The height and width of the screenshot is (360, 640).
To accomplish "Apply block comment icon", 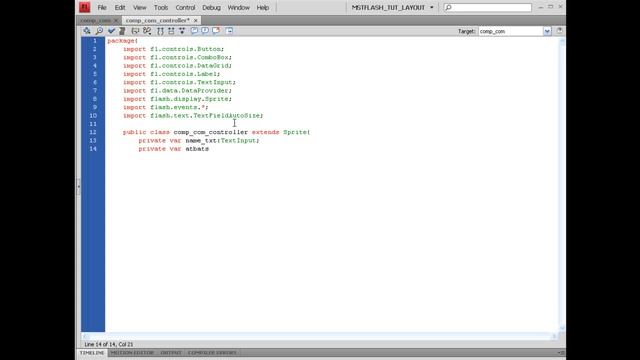I will point(194,31).
